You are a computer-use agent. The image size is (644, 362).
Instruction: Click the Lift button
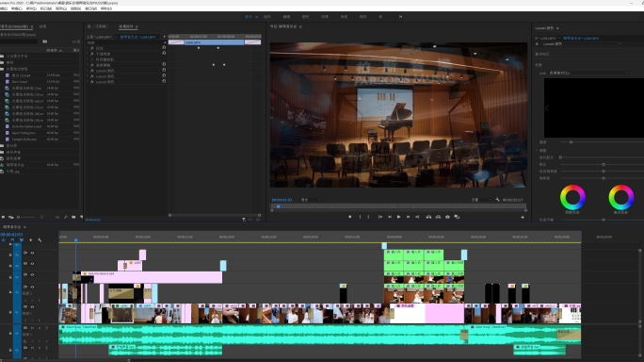pos(428,217)
